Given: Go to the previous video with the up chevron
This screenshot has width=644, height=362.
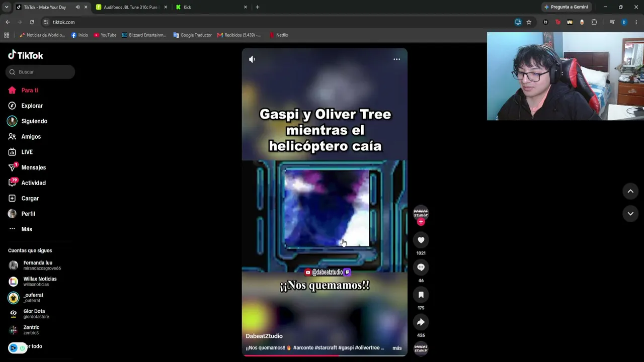Looking at the screenshot, I should point(630,191).
